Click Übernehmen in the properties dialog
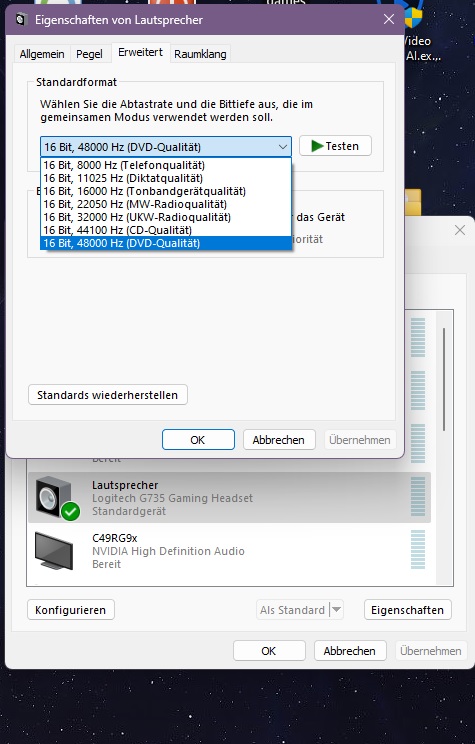 [x=360, y=440]
